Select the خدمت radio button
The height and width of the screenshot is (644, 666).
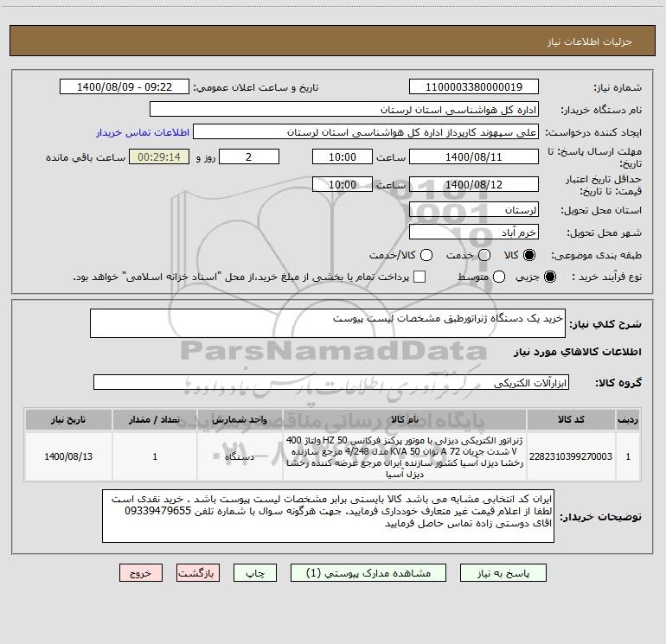484,255
